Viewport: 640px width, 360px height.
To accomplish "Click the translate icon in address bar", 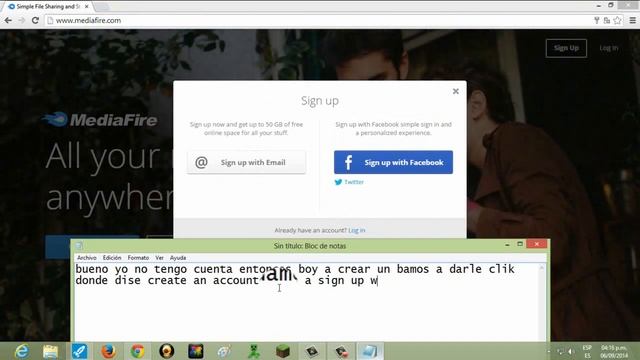I will pyautogui.click(x=607, y=20).
